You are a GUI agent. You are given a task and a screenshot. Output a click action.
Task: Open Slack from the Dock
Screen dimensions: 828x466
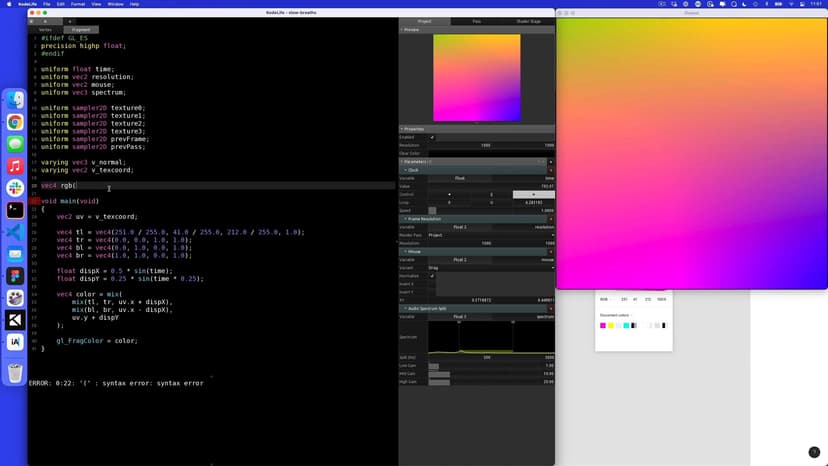tap(15, 188)
